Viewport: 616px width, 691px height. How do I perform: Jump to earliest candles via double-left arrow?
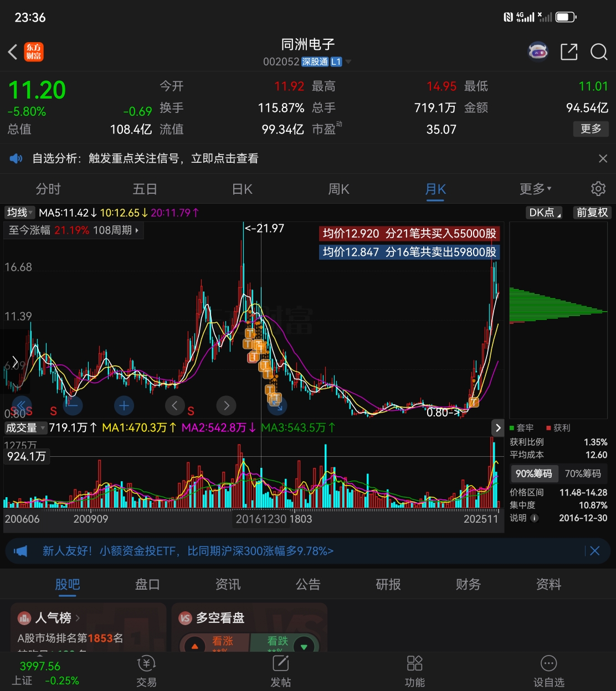point(22,405)
